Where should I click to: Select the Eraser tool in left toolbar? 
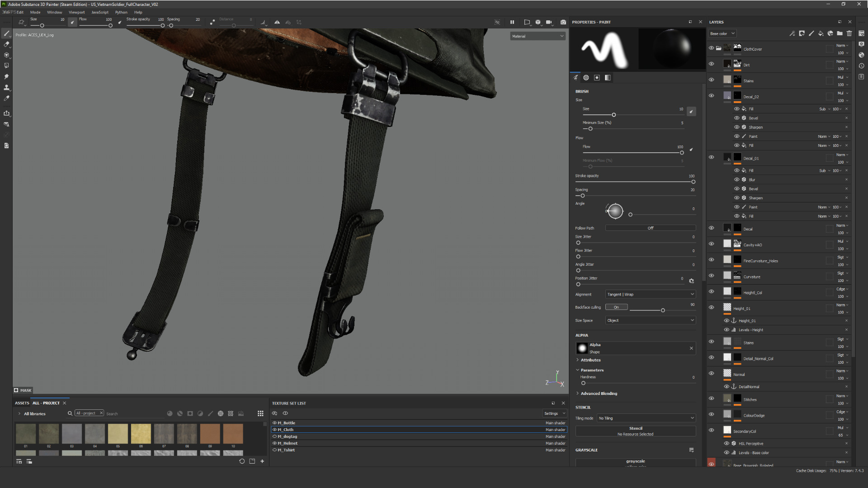coord(6,44)
